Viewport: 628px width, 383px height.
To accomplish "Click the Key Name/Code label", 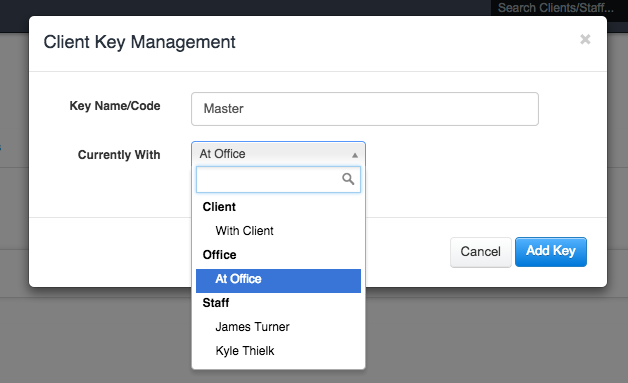I will 115,106.
